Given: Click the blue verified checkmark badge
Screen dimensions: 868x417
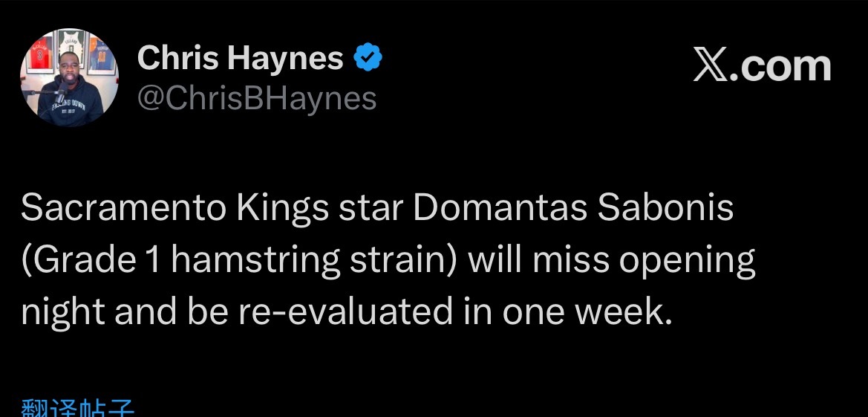Looking at the screenshot, I should (x=368, y=59).
